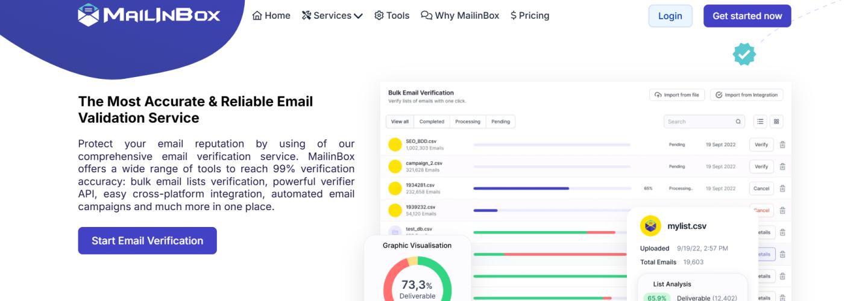Screen dimensions: 868x301
Task: Click the yellow circle beside 1934281.csv
Action: point(395,188)
